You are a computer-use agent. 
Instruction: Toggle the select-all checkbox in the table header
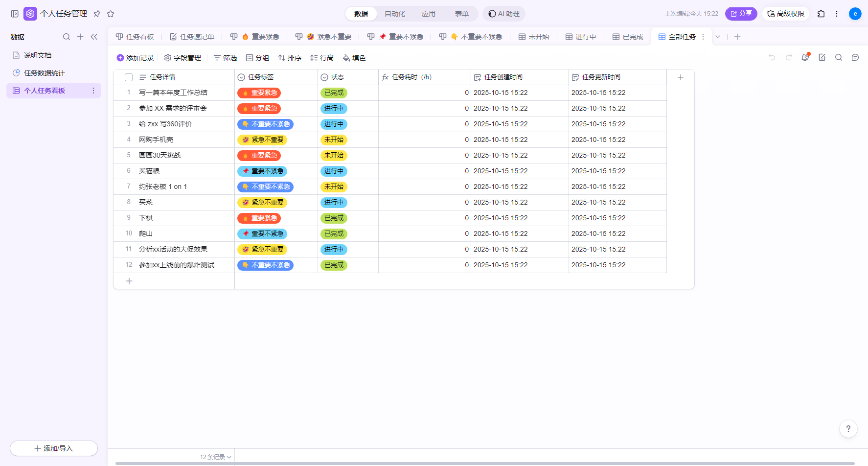(129, 77)
